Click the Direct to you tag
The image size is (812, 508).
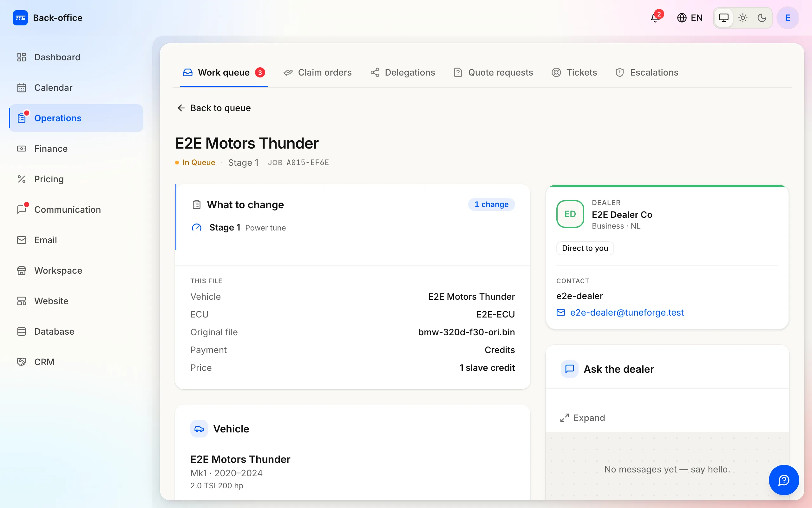585,248
